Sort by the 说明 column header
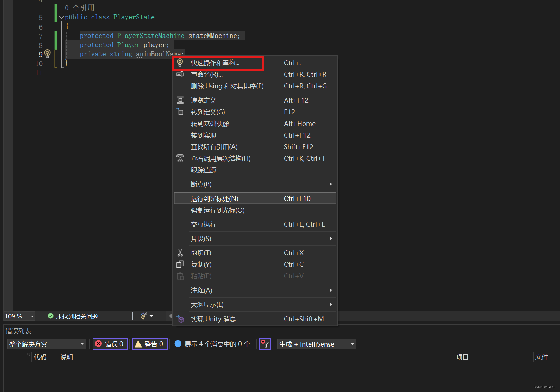 [x=67, y=357]
